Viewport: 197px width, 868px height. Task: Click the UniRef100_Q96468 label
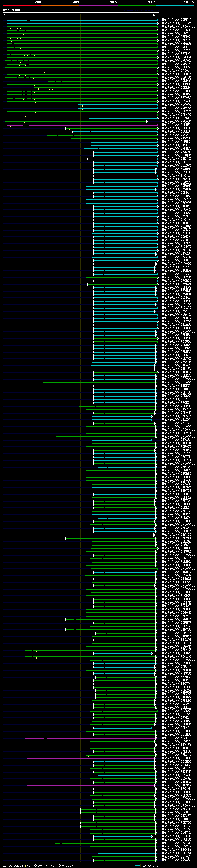pyautogui.click(x=177, y=108)
